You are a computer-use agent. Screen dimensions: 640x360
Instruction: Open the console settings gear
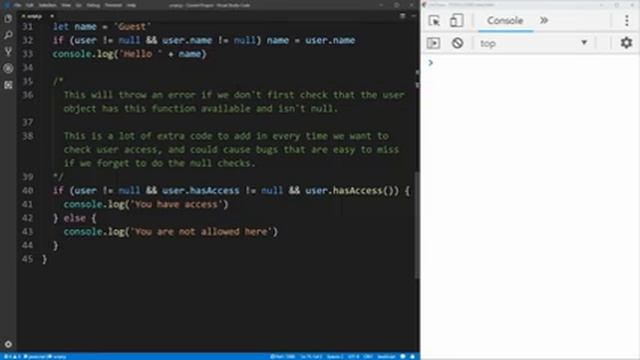pyautogui.click(x=626, y=42)
